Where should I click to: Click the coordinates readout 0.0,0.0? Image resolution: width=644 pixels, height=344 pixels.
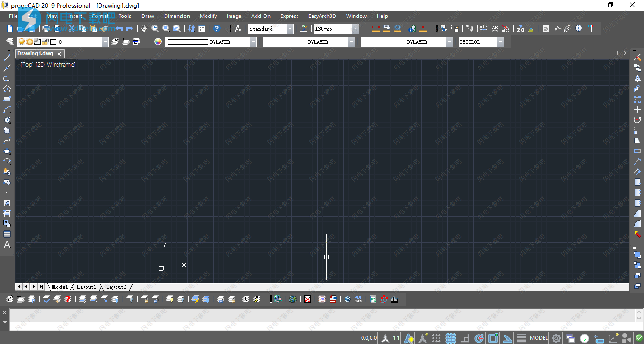point(369,338)
